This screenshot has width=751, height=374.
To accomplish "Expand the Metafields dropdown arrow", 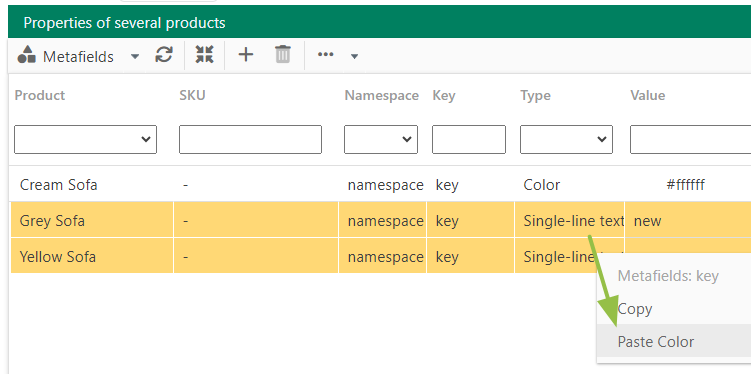I will point(135,57).
